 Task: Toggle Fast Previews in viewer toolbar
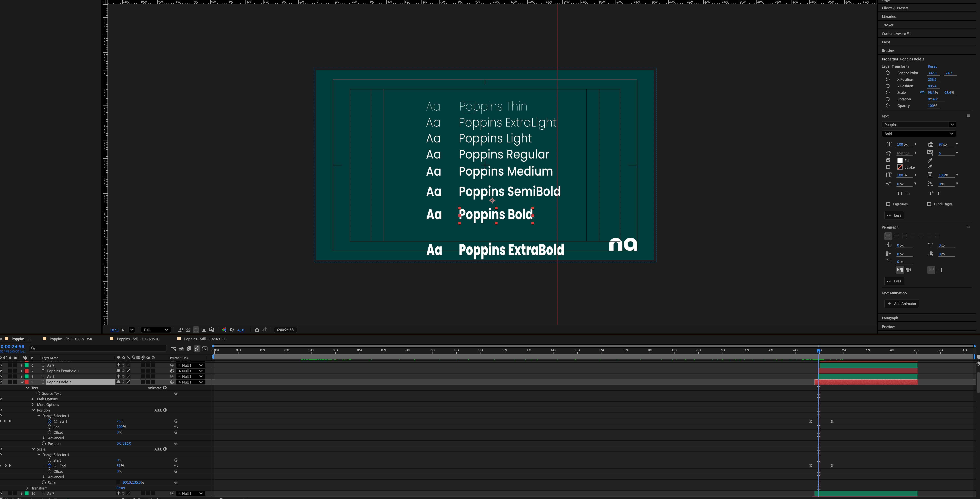coord(180,330)
